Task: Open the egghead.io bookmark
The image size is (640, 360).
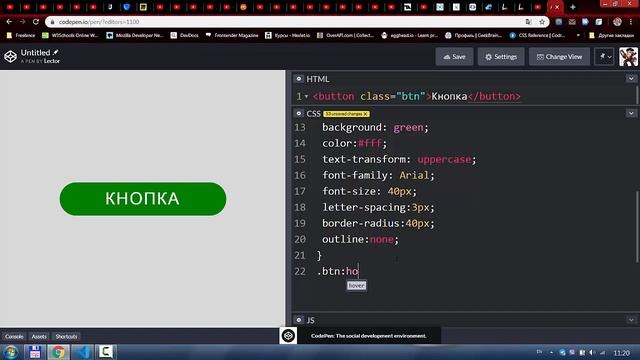Action: (x=409, y=36)
